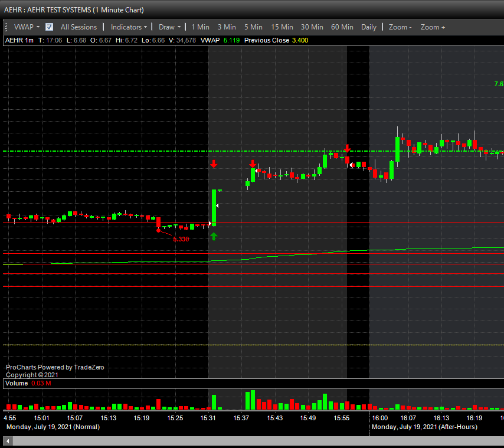Click the 16:00 time axis label

tap(379, 418)
